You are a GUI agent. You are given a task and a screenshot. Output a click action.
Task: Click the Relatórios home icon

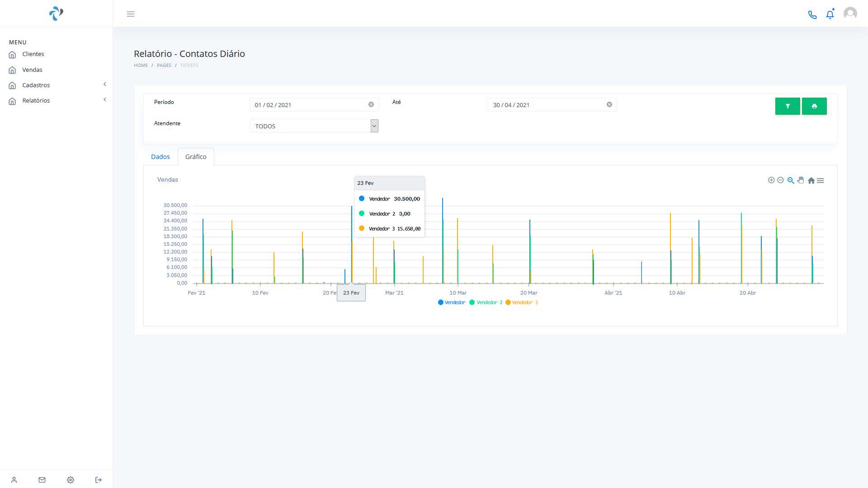click(12, 101)
